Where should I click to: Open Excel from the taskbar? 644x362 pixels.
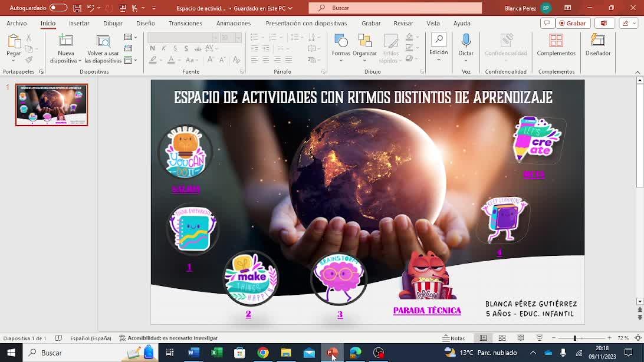point(216,353)
